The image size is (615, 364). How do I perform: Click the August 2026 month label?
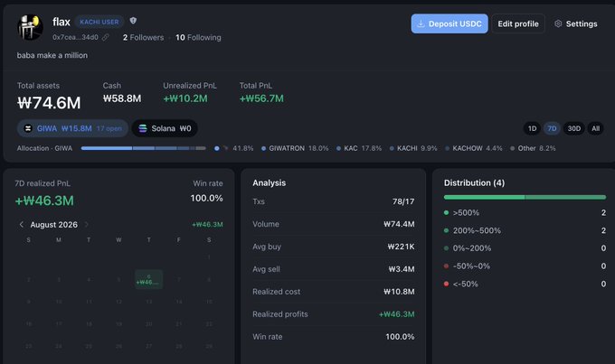[x=53, y=225]
